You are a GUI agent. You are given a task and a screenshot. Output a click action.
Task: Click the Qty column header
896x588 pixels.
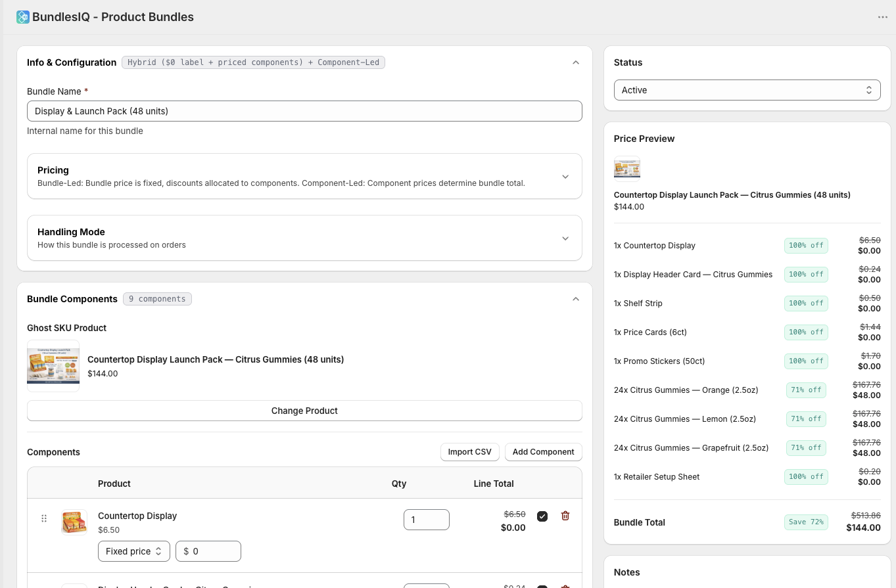tap(399, 484)
